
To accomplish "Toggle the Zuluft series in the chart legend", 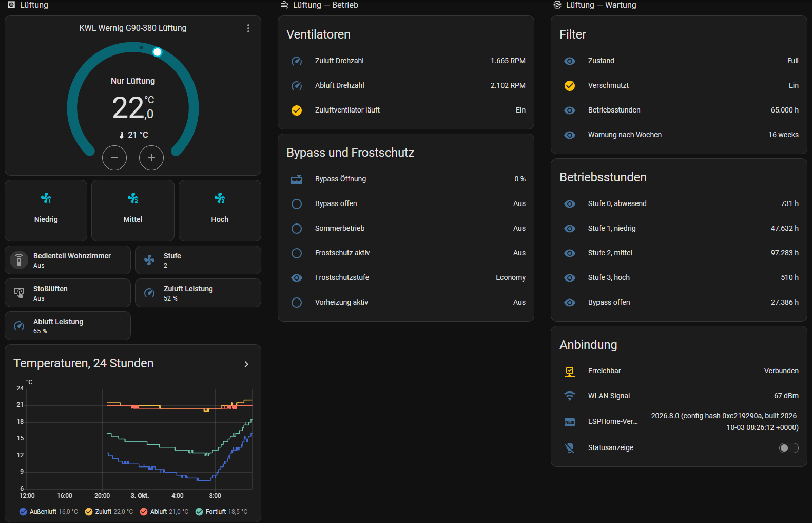I will pos(109,512).
